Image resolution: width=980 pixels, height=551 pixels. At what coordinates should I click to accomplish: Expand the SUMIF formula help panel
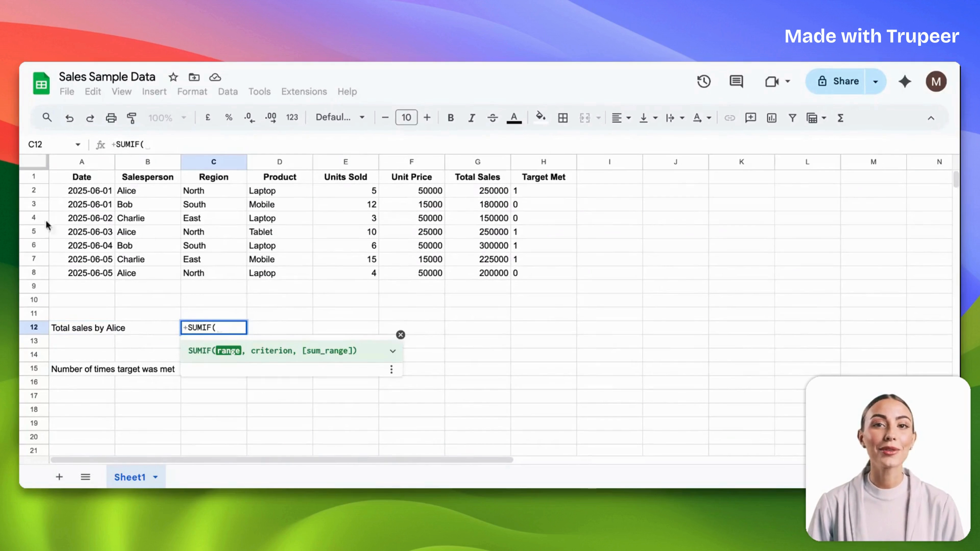(392, 350)
